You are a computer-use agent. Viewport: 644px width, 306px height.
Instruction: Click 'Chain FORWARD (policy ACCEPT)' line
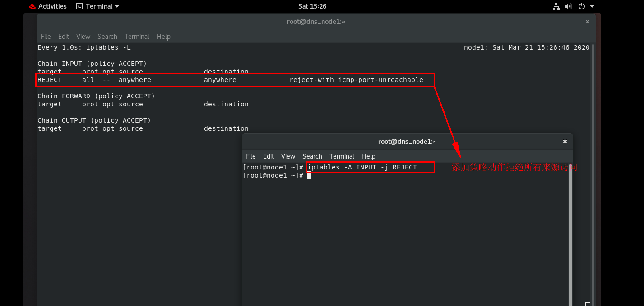(96, 96)
